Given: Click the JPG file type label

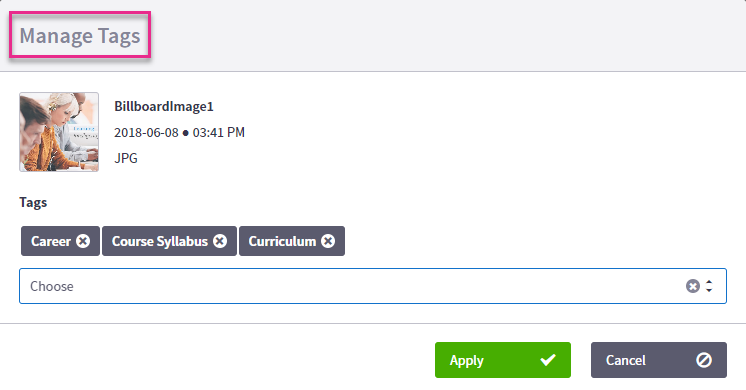Looking at the screenshot, I should click(126, 158).
